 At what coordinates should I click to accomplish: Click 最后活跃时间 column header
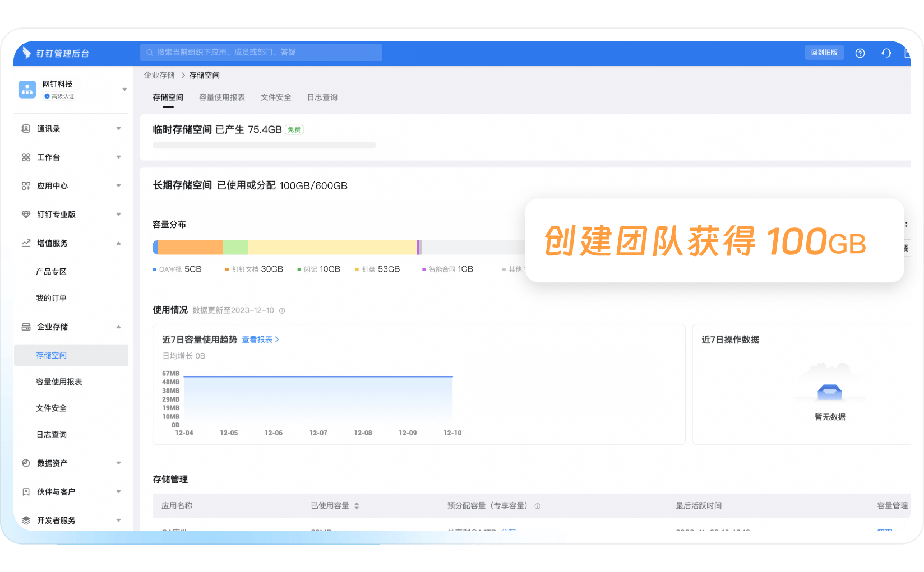(x=699, y=506)
